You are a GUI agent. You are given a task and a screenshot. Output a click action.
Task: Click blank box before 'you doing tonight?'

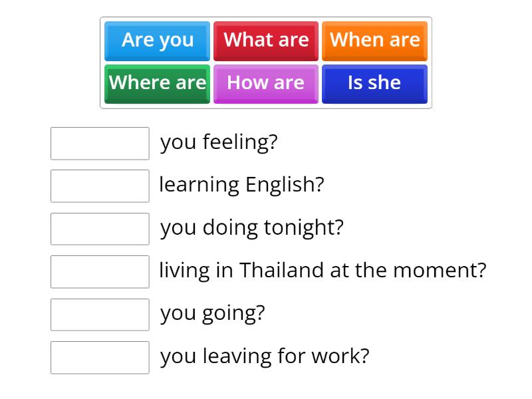click(x=100, y=229)
